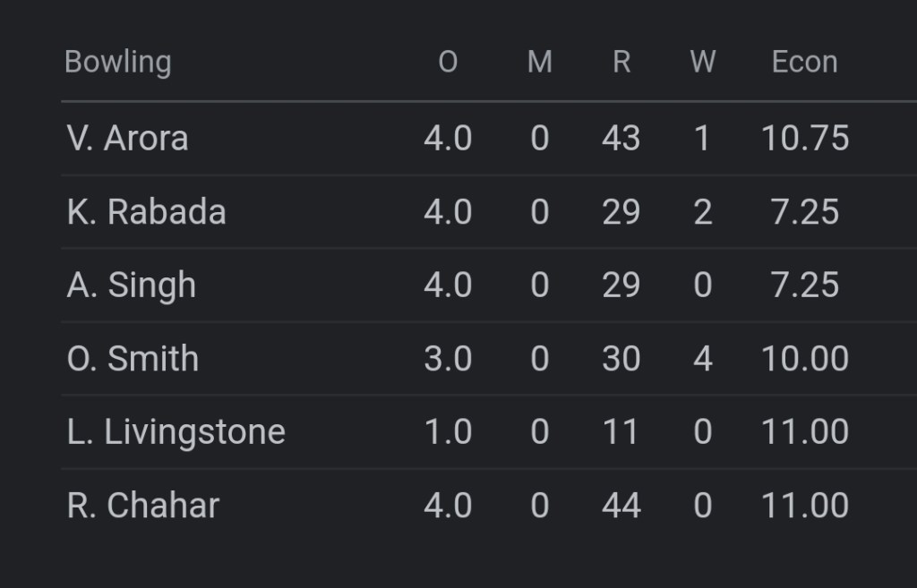Click the Bowling column header
This screenshot has width=917, height=588.
[117, 63]
